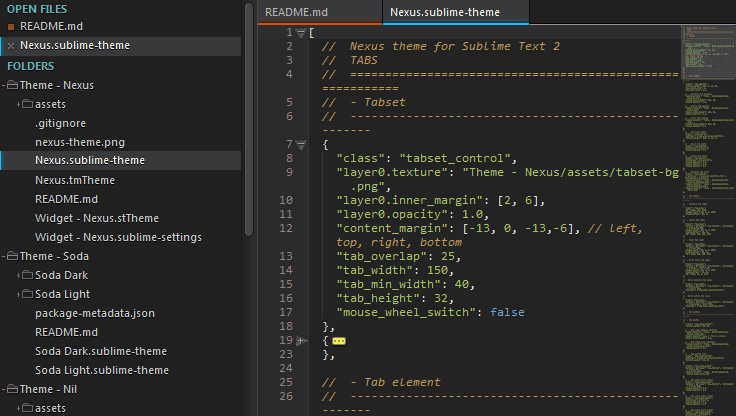Screen dimensions: 736x416
Task: Expand the folded block arrow at line 19
Action: 301,340
